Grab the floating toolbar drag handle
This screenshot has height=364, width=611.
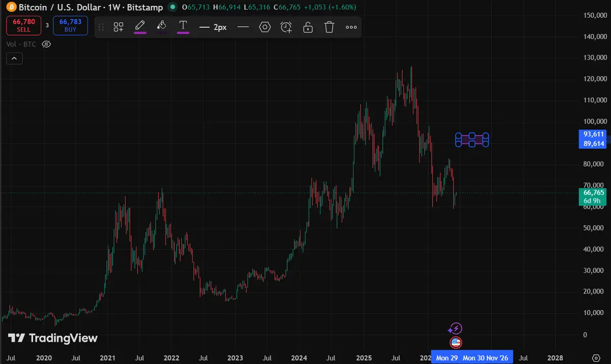pos(101,27)
